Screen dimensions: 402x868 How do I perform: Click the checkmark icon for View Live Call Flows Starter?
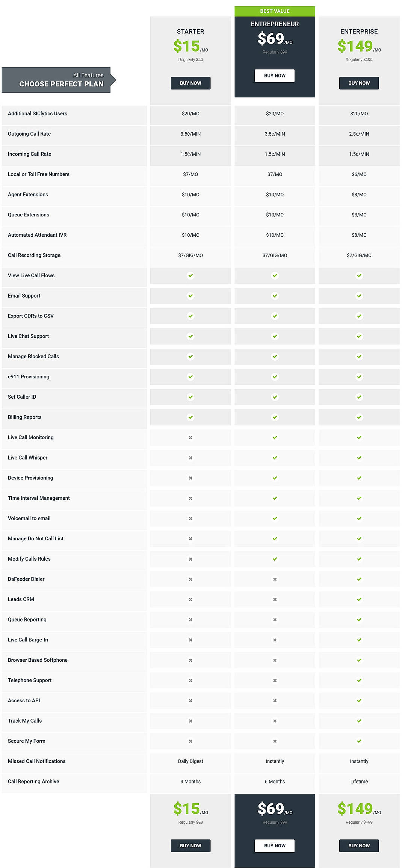pyautogui.click(x=190, y=275)
